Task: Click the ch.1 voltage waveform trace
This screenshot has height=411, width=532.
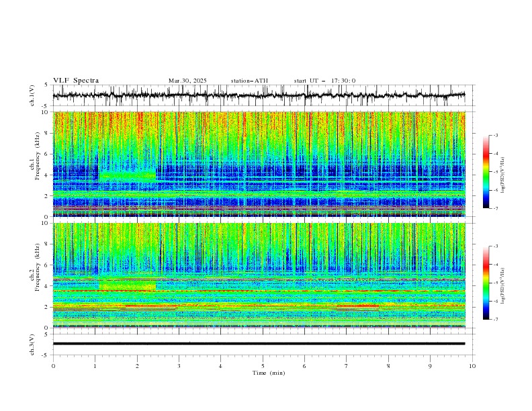Action: (259, 95)
